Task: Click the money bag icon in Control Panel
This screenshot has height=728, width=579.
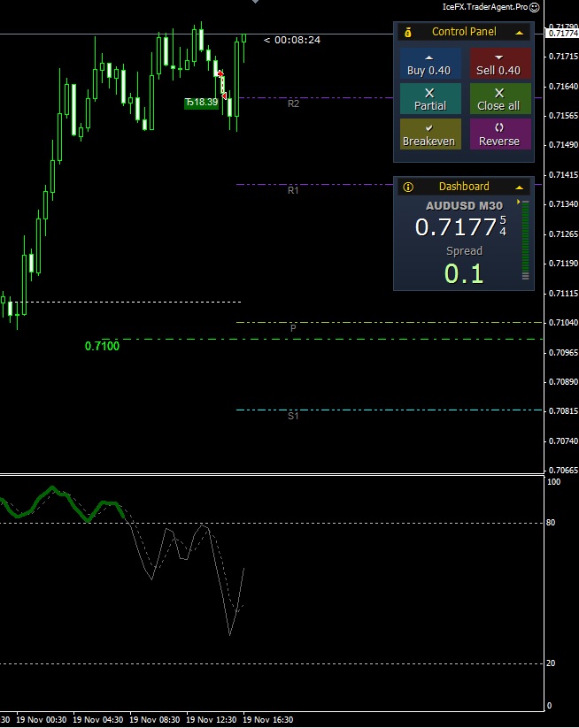Action: [x=408, y=32]
